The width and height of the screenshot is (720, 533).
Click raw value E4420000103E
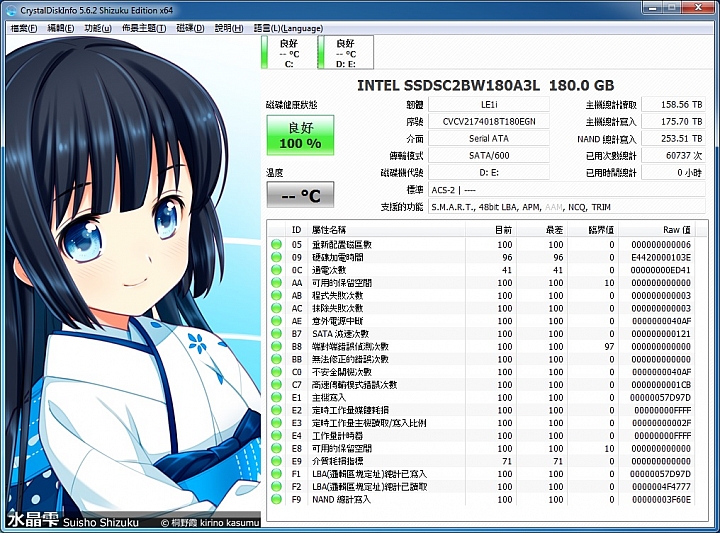click(661, 257)
